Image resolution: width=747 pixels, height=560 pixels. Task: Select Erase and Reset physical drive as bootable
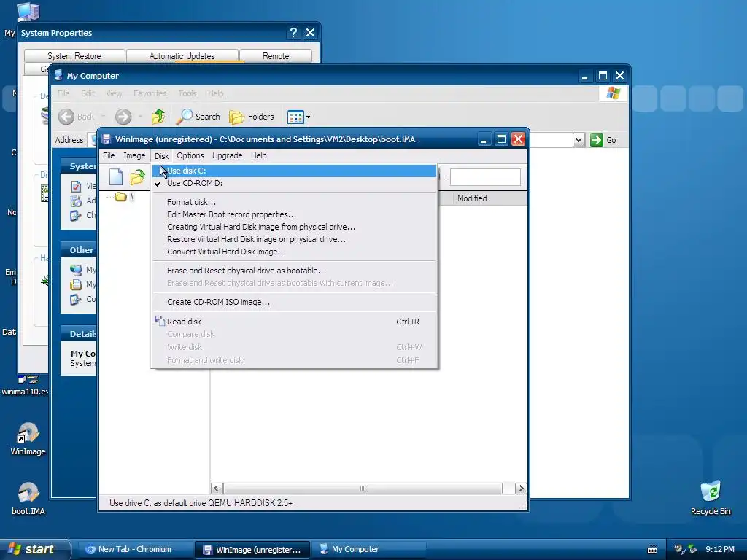click(x=294, y=271)
